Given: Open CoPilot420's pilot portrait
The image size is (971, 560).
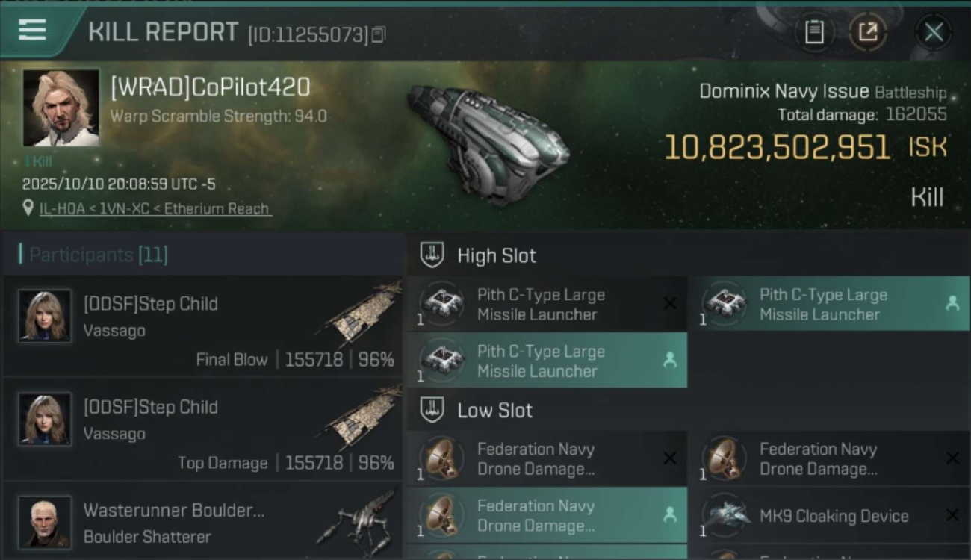Looking at the screenshot, I should tap(61, 108).
